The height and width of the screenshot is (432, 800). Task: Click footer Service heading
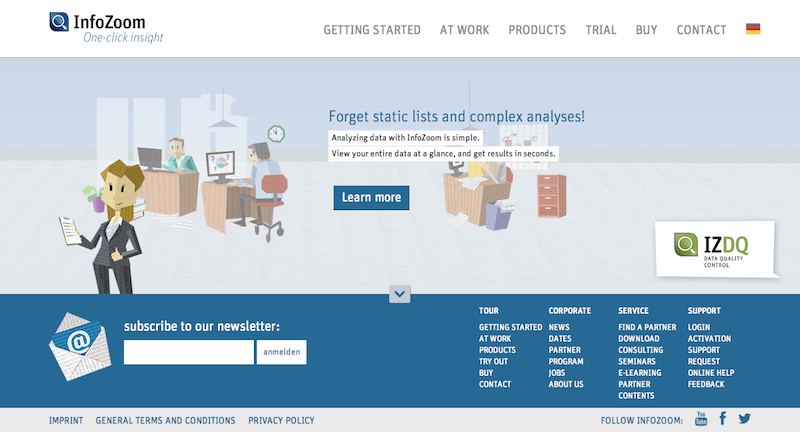(x=633, y=311)
